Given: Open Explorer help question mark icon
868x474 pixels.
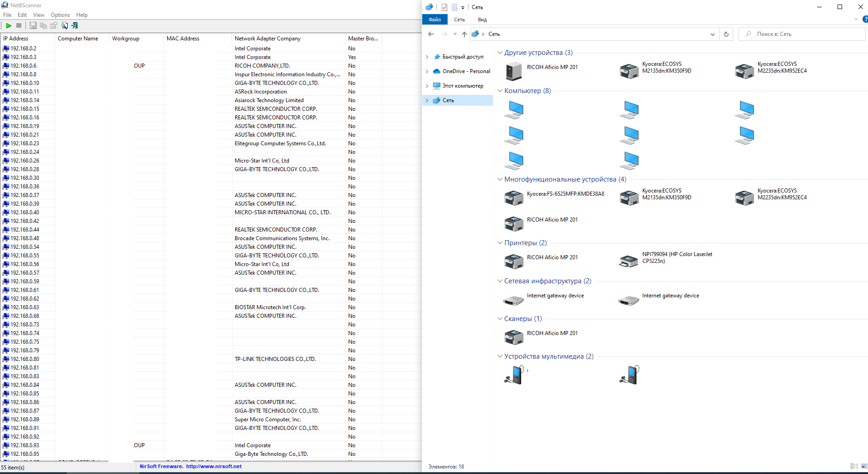Looking at the screenshot, I should [865, 20].
